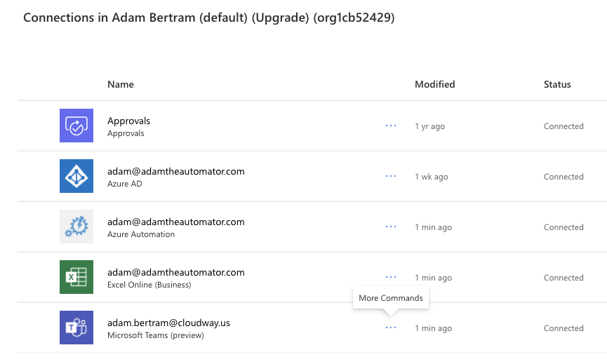The width and height of the screenshot is (607, 364).
Task: Open more commands for Approvals connection
Action: pyautogui.click(x=391, y=126)
